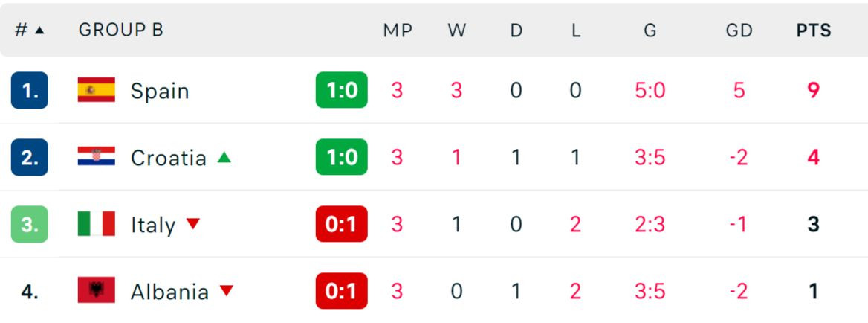Click the MP column header
Viewport: 868px width, 323px height.
coord(398,31)
